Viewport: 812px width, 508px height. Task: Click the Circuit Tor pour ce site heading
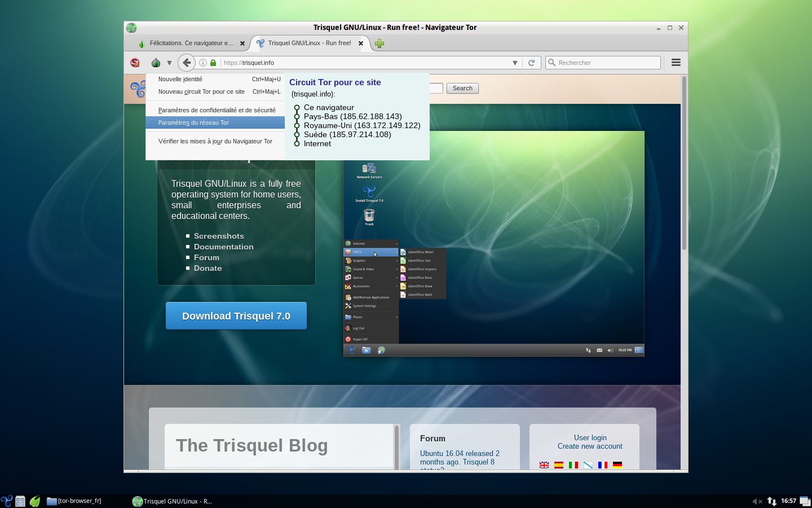pos(335,82)
